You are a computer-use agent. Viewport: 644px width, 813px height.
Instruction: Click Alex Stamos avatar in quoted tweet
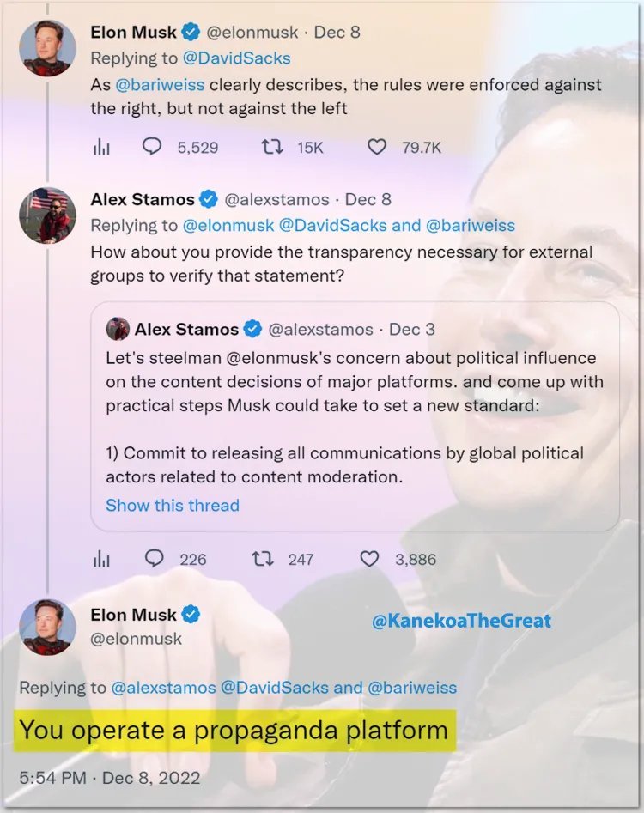(x=118, y=329)
